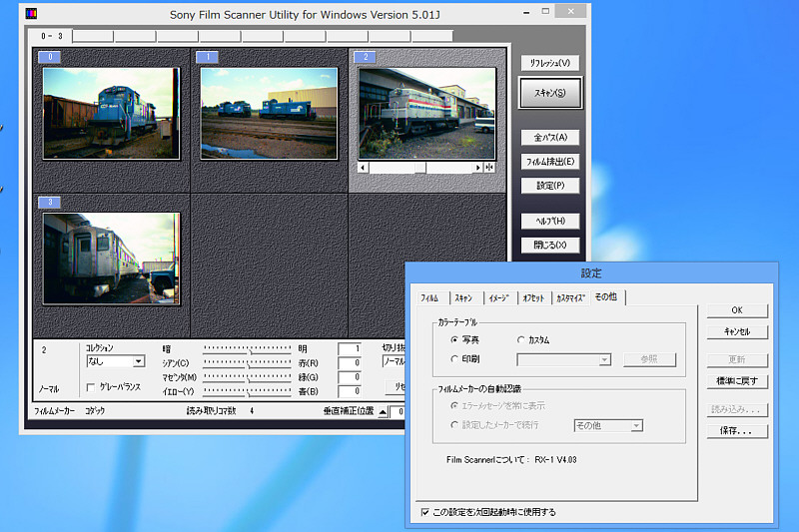Click the centering icon beside frame 2's scrollbar
The height and width of the screenshot is (532, 799).
pyautogui.click(x=489, y=168)
